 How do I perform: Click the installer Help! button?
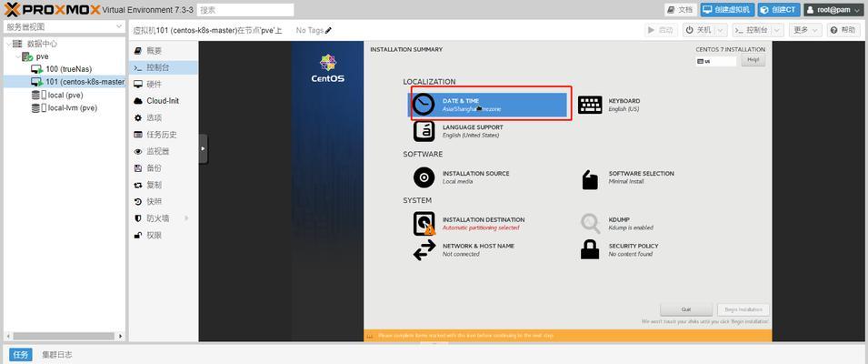tap(753, 60)
